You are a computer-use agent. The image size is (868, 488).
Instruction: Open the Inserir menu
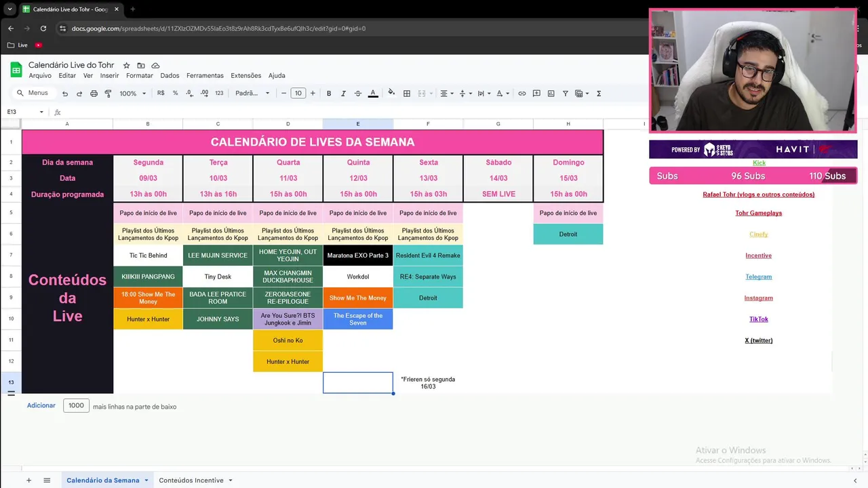click(110, 76)
